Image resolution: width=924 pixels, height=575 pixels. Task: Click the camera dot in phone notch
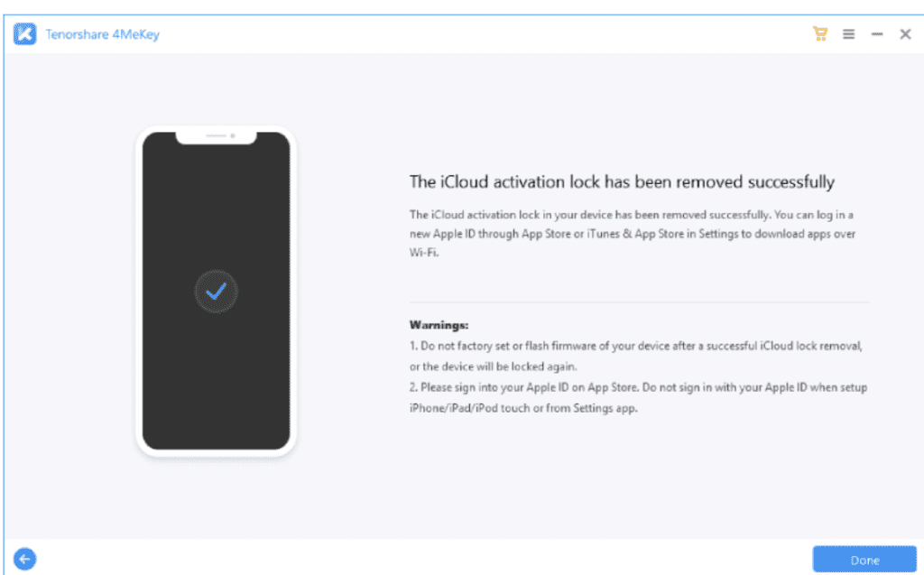233,136
